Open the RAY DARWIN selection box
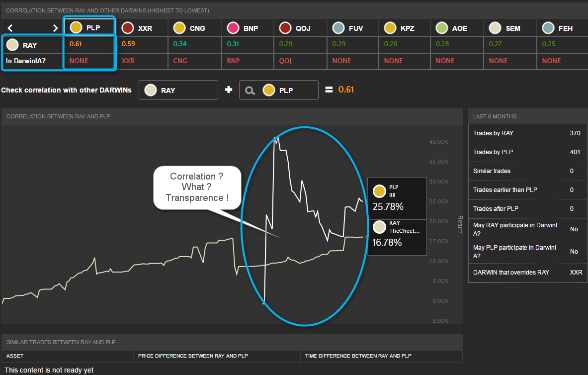The height and width of the screenshot is (375, 588). point(178,90)
